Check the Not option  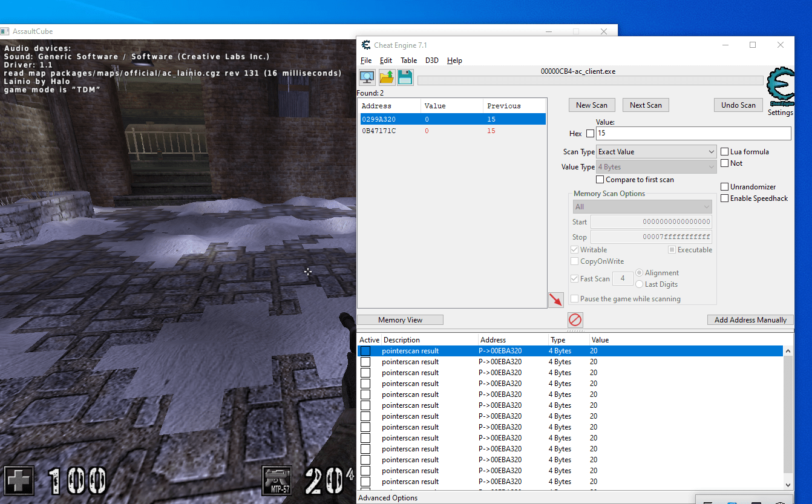724,163
